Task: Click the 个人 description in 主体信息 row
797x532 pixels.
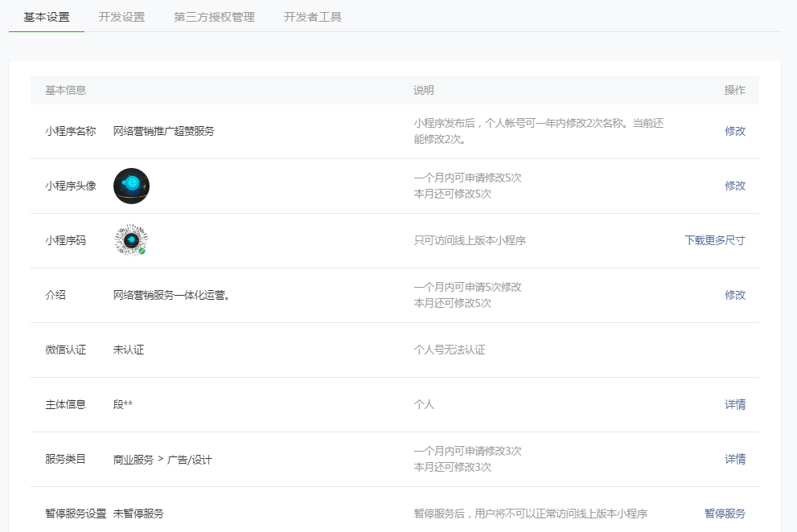Action: (424, 404)
